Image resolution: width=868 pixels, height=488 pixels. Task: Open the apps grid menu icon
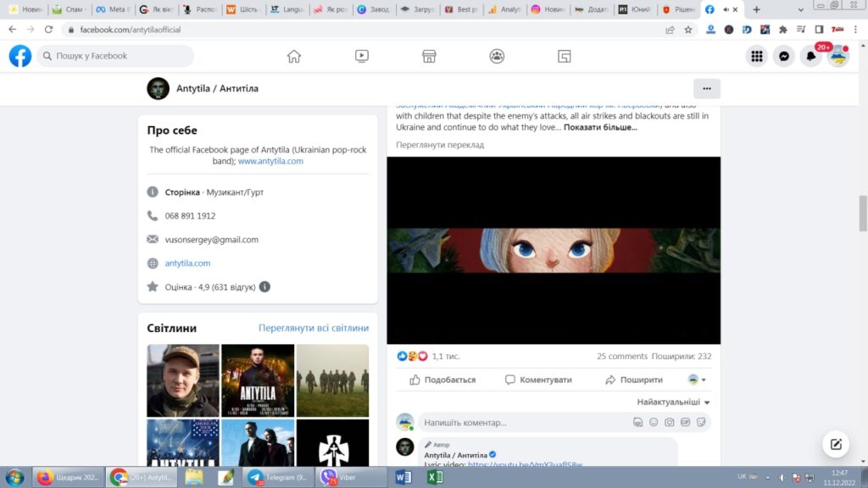coord(757,57)
